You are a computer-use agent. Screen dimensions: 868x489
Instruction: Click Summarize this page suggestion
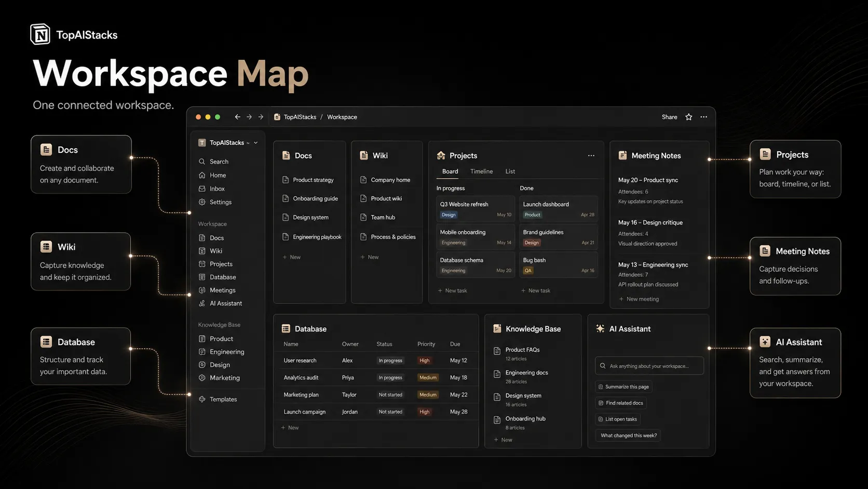click(x=623, y=387)
